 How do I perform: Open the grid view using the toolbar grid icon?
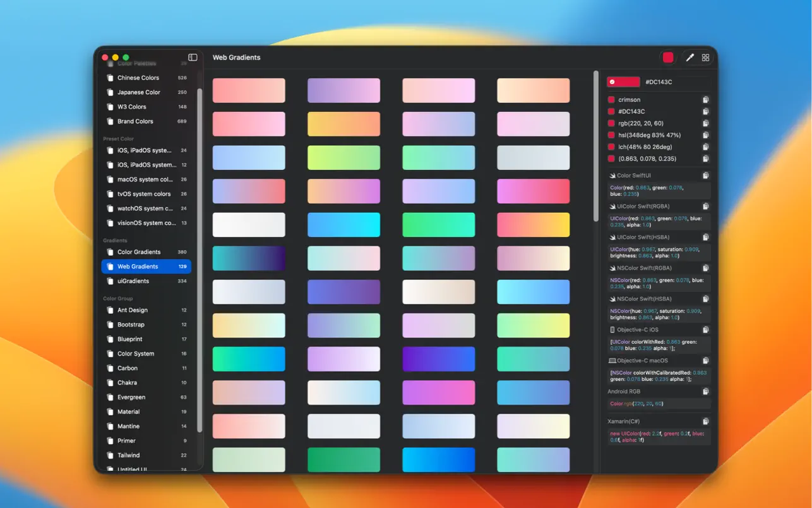[706, 57]
